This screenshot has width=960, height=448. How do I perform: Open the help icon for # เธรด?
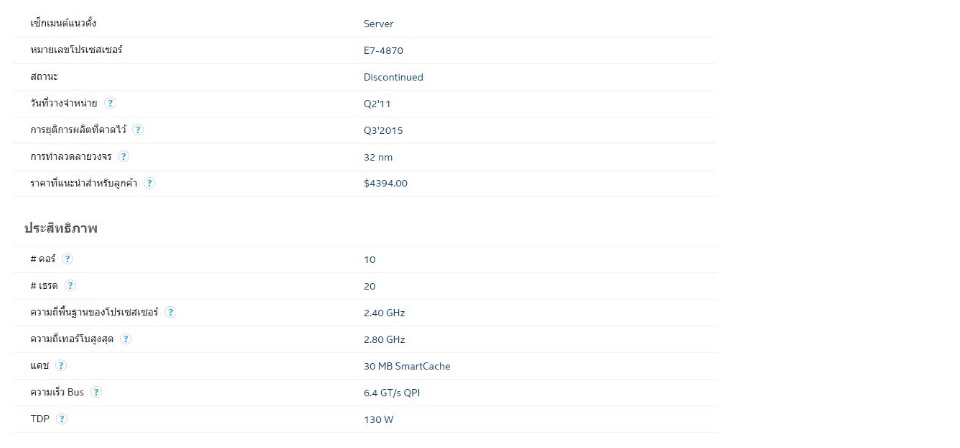[70, 285]
